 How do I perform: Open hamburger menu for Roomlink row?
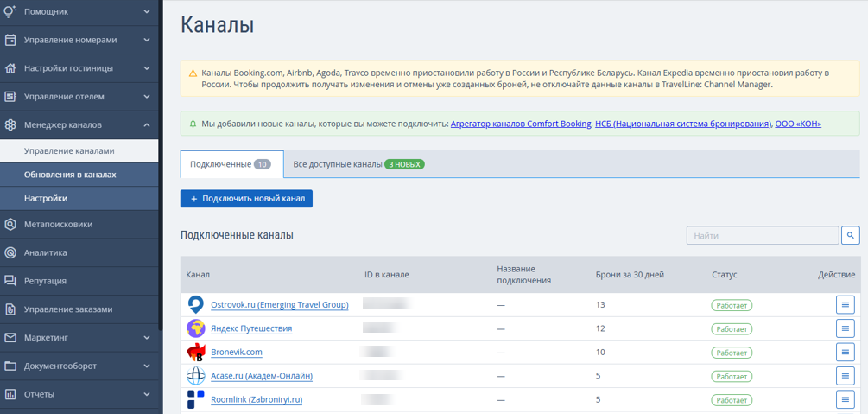click(845, 399)
